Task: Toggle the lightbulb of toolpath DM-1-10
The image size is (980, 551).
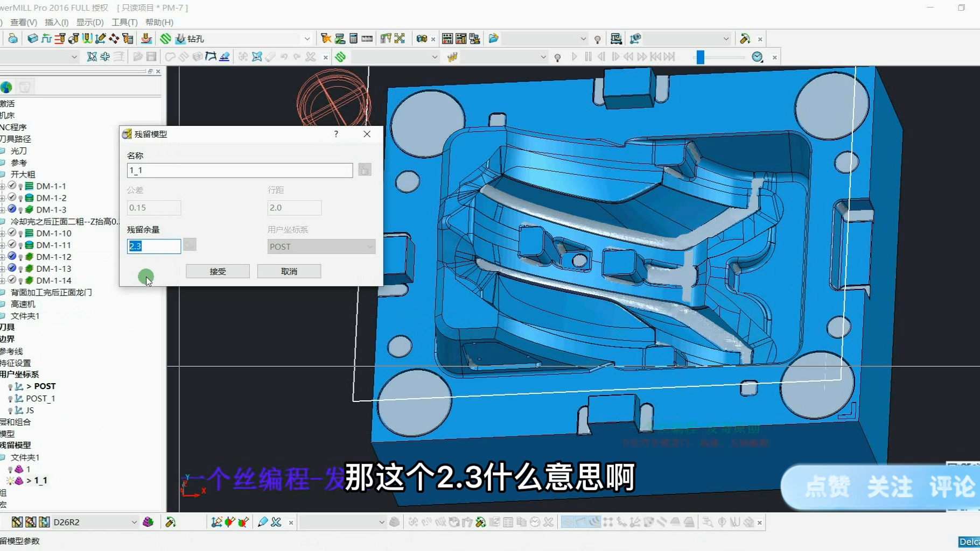Action: click(20, 234)
